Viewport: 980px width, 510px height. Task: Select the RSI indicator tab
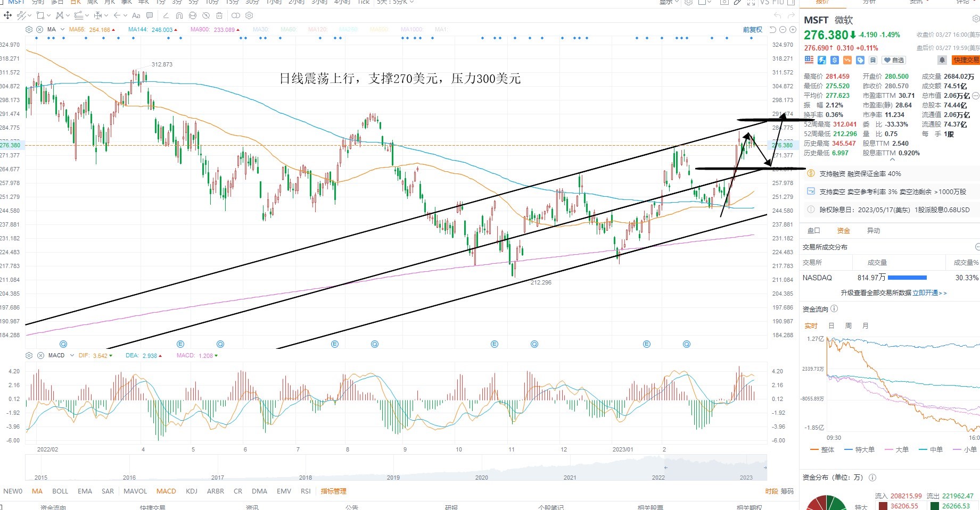(306, 491)
